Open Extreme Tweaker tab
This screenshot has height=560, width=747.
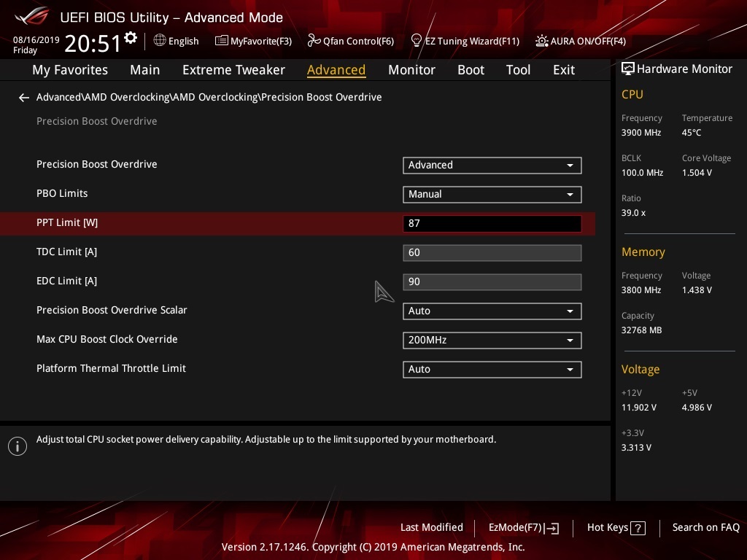coord(233,70)
